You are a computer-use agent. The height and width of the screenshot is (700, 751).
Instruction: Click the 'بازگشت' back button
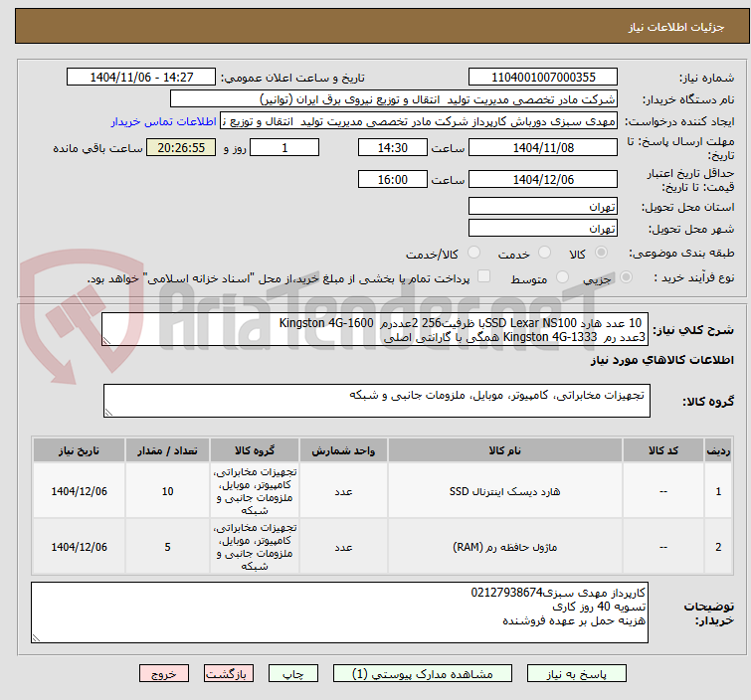click(x=228, y=673)
